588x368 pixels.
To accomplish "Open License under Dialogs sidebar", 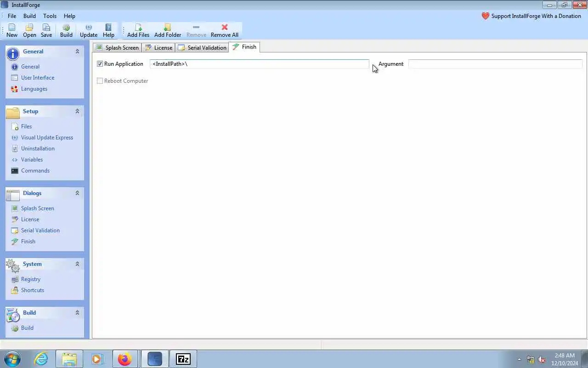I will tap(30, 219).
